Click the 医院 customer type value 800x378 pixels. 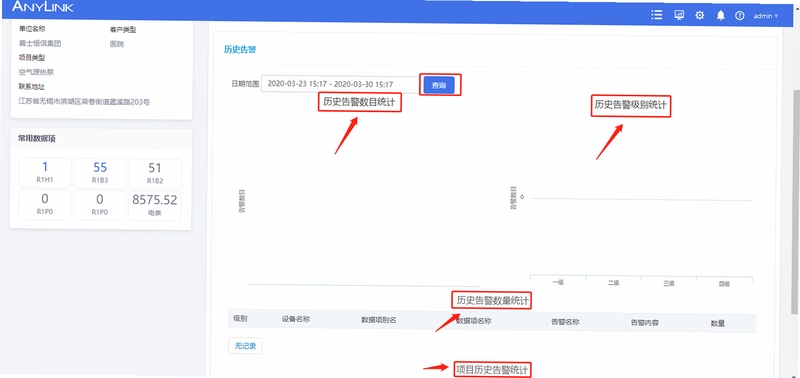tap(117, 44)
